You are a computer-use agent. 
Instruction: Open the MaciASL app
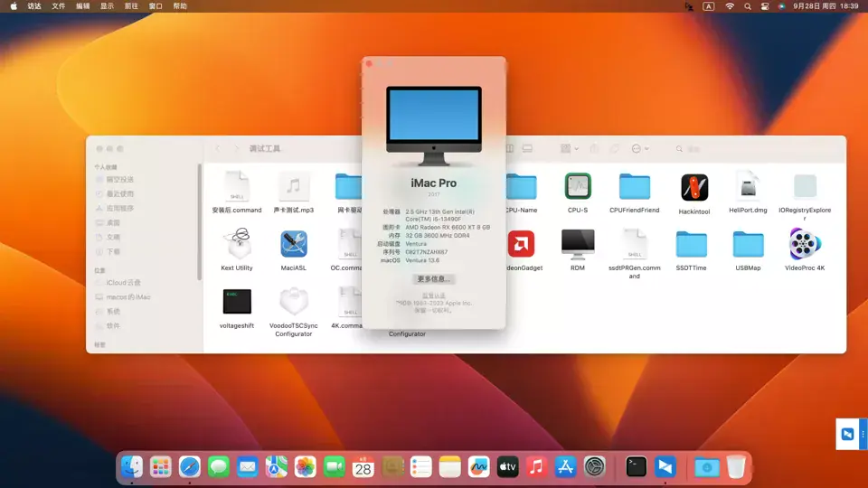[x=293, y=244]
